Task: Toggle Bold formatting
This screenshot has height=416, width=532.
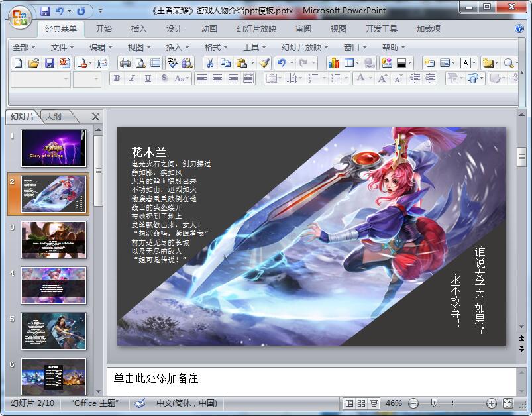Action: pyautogui.click(x=117, y=78)
